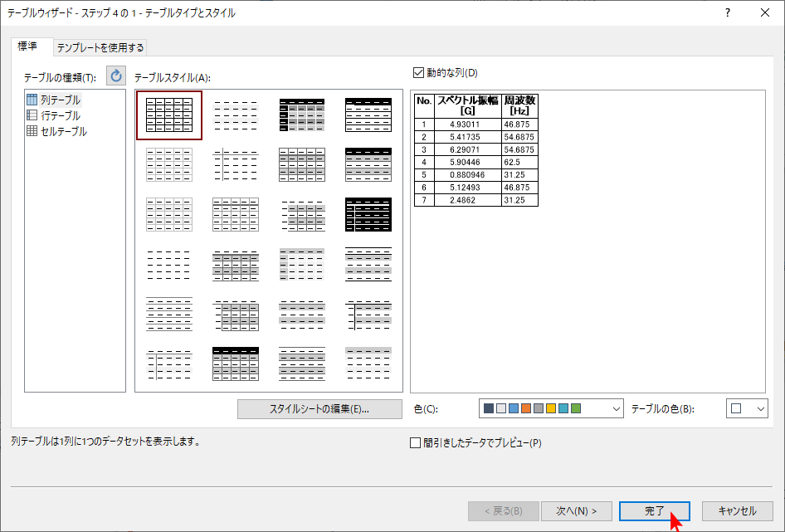The height and width of the screenshot is (532, 785).
Task: Click the 完了 finish button
Action: 655,511
